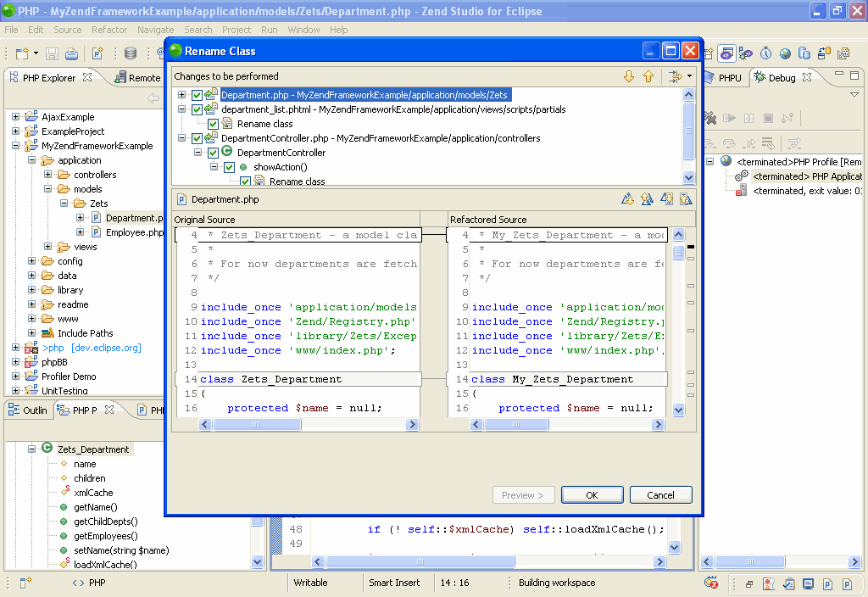
Task: Uncheck the DepartmentController class checkbox
Action: (213, 153)
